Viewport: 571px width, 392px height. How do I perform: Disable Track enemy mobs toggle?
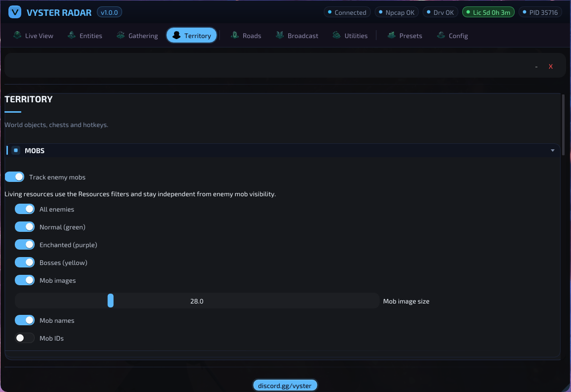tap(14, 177)
